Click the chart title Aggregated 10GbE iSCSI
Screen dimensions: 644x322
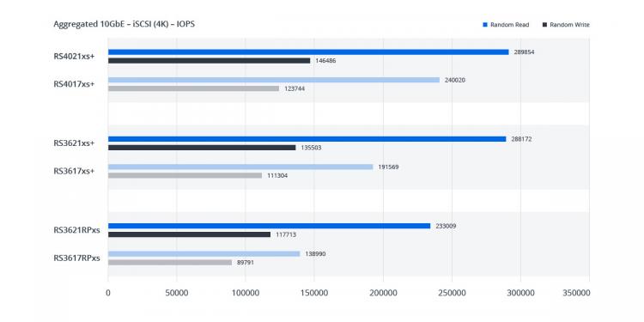point(124,24)
